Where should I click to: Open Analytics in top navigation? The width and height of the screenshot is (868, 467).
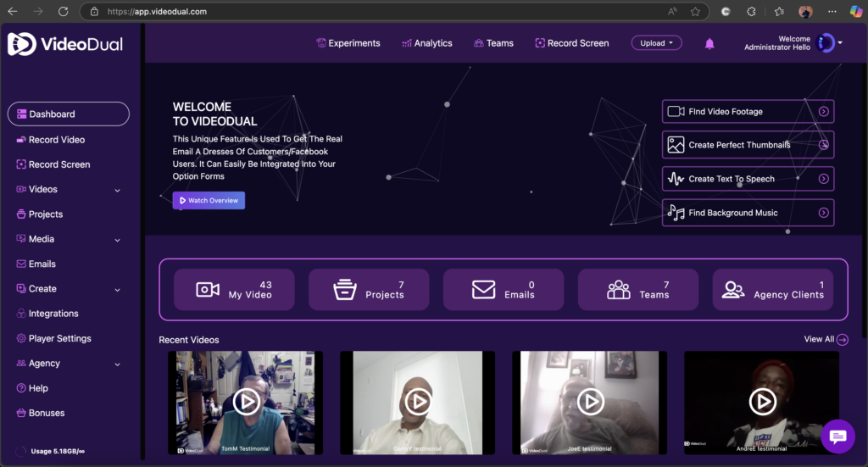(427, 43)
